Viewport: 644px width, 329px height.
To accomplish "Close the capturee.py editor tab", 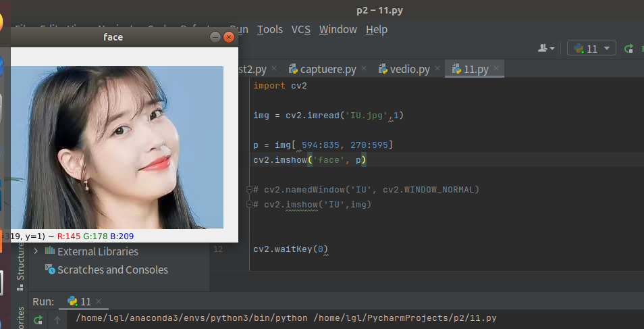I will click(x=363, y=68).
